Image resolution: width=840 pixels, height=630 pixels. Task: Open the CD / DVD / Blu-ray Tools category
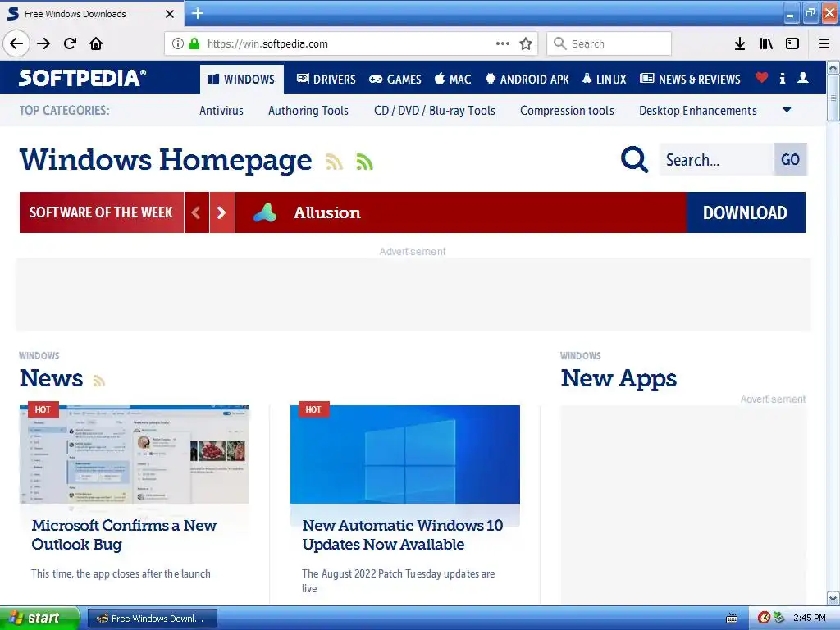pos(435,111)
